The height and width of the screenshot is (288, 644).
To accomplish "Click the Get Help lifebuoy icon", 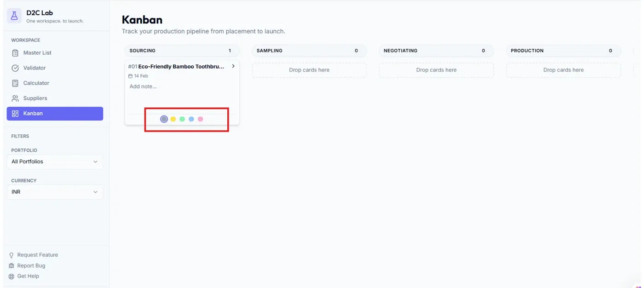I will (11, 276).
